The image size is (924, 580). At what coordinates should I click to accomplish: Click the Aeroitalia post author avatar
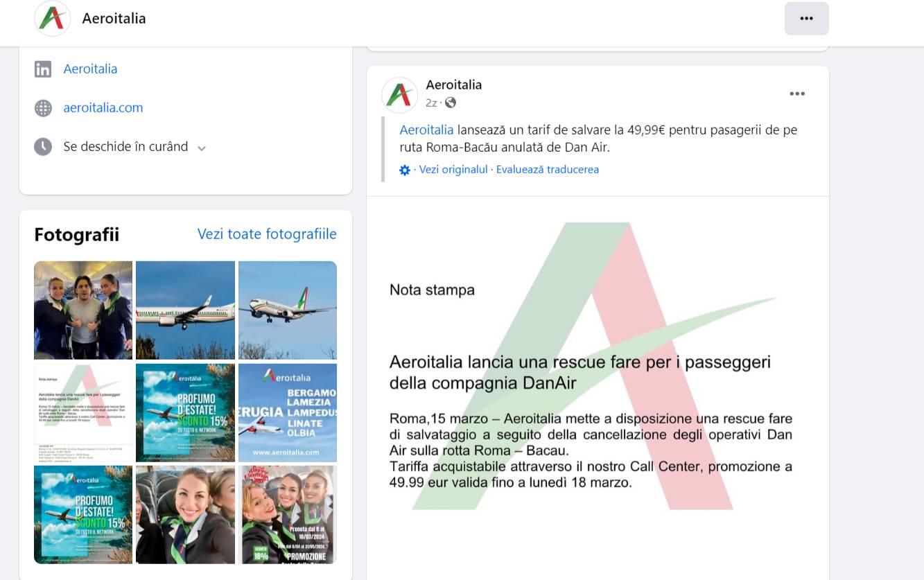pyautogui.click(x=399, y=95)
